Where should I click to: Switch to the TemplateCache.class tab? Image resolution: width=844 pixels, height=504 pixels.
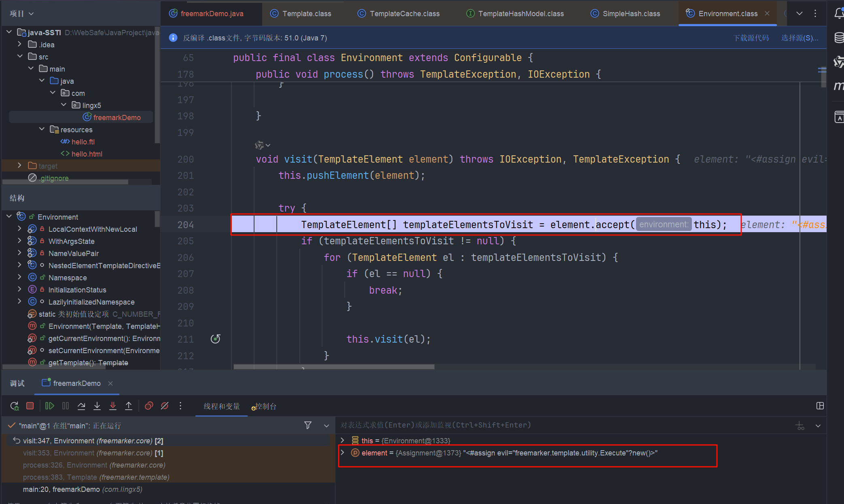pos(404,13)
